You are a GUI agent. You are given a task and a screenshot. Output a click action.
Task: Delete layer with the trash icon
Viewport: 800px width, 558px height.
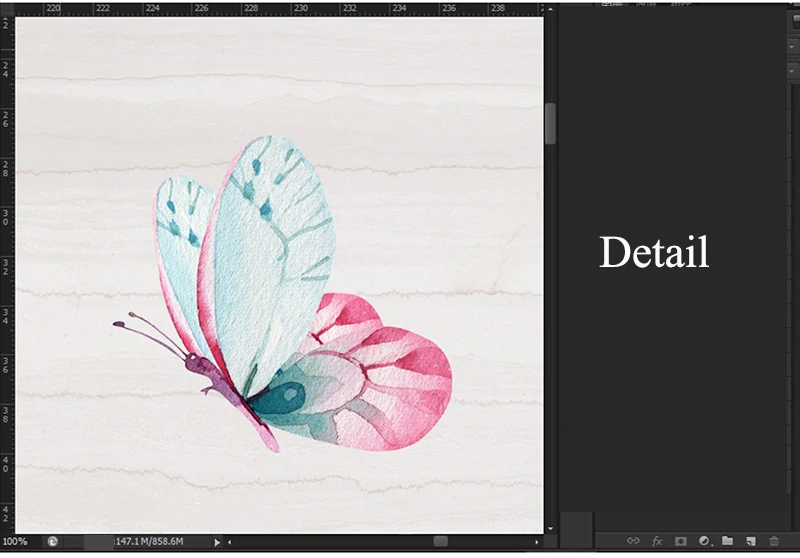[x=774, y=541]
